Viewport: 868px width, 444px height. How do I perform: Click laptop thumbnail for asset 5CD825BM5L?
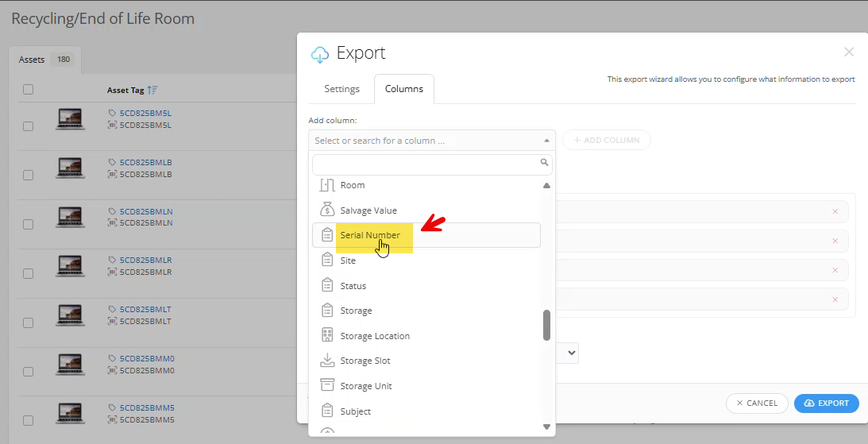71,119
